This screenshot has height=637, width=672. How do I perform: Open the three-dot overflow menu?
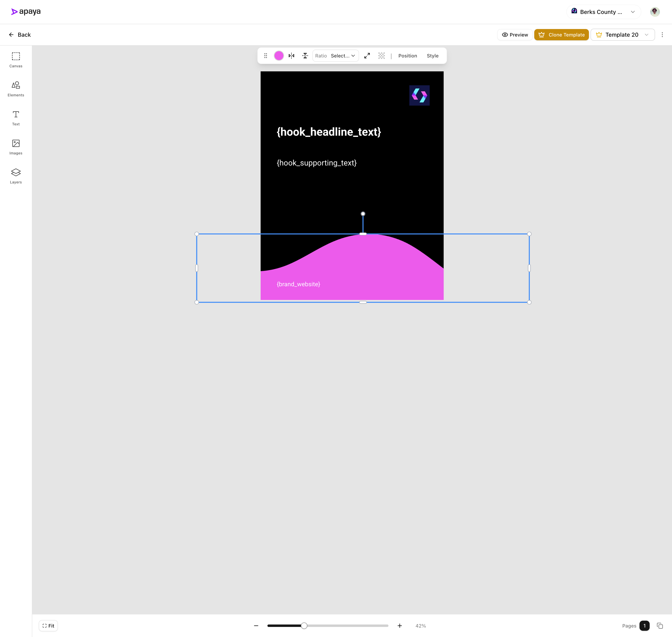pos(662,34)
